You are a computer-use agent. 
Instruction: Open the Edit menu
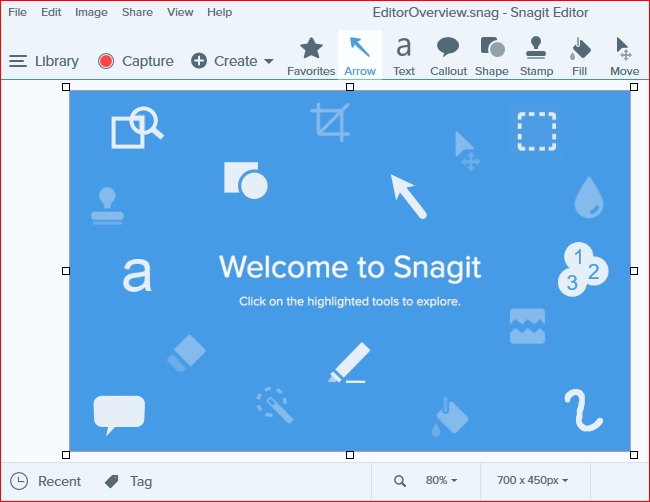tap(51, 12)
